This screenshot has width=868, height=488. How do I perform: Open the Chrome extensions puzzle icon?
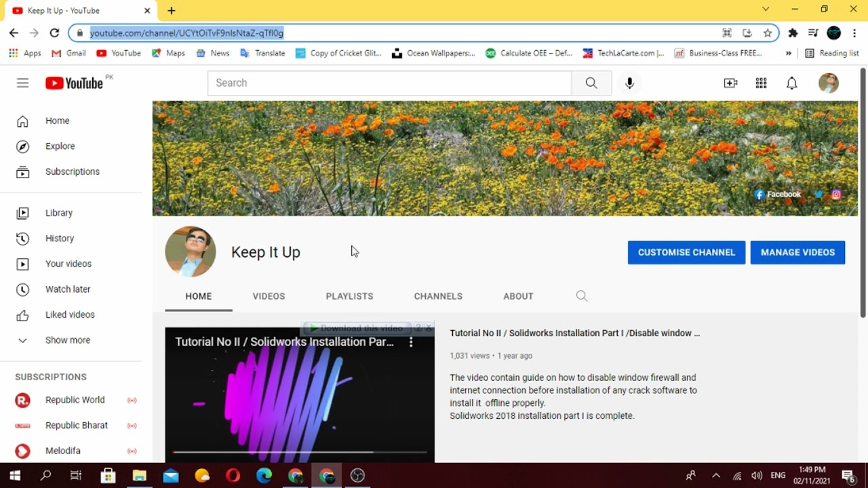793,33
